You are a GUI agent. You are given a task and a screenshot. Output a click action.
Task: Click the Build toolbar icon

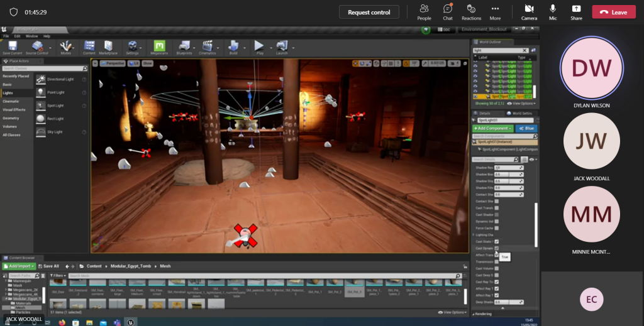[233, 48]
